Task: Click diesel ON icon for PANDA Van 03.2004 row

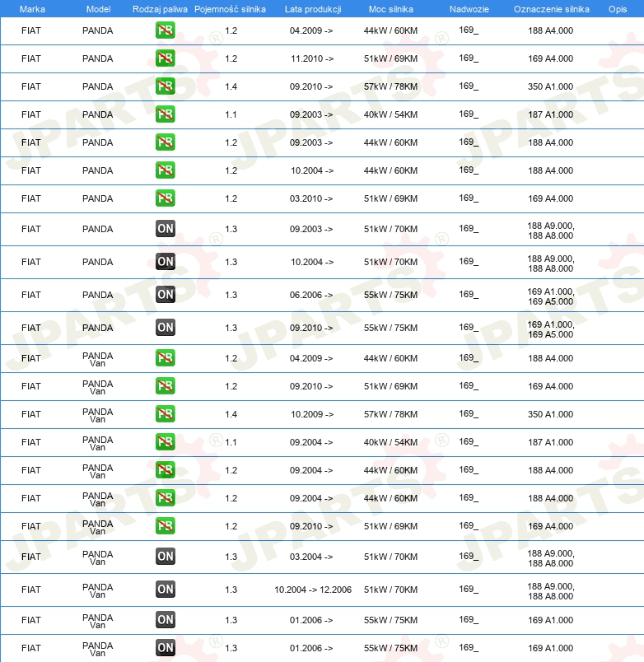Action: point(165,556)
